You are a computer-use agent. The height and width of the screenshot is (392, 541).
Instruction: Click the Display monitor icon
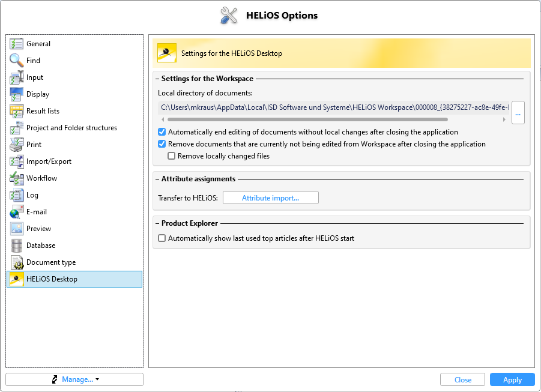point(16,94)
